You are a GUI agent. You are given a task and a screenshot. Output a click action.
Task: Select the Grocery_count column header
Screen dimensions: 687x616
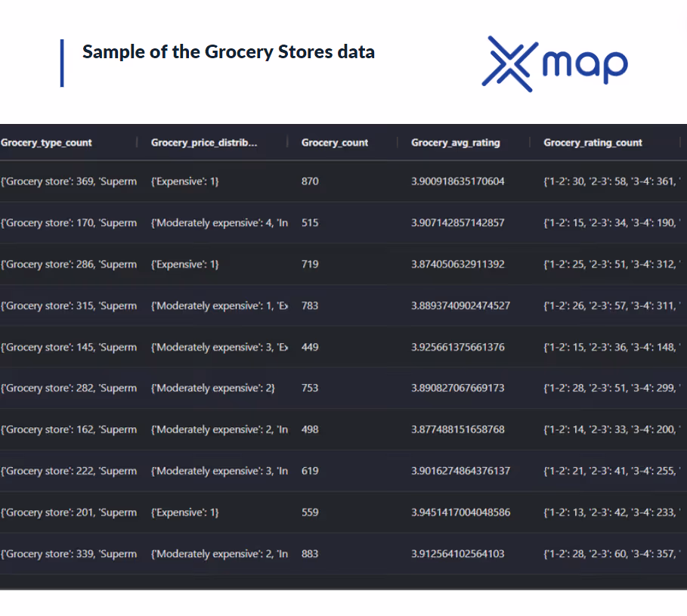pyautogui.click(x=335, y=143)
